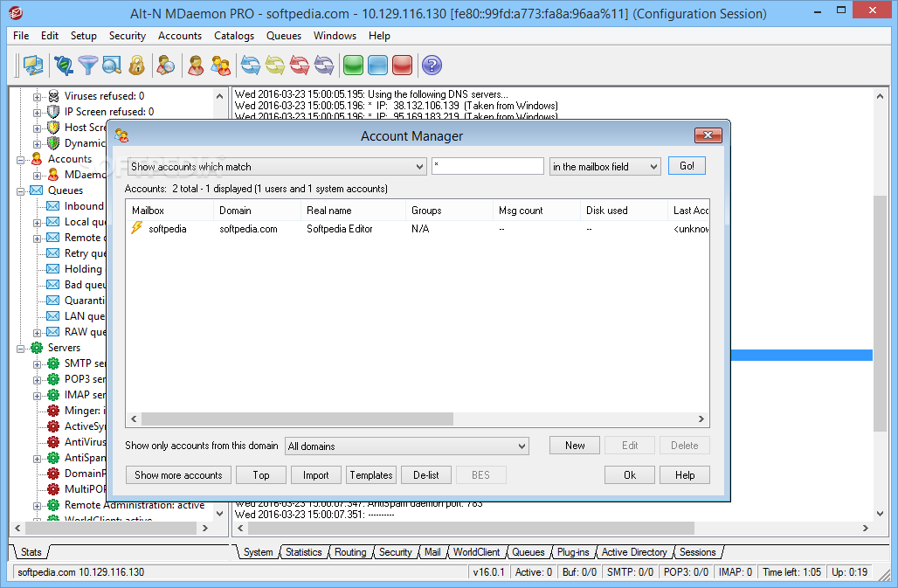
Task: Switch to the WorldClient log tab
Action: [x=476, y=552]
